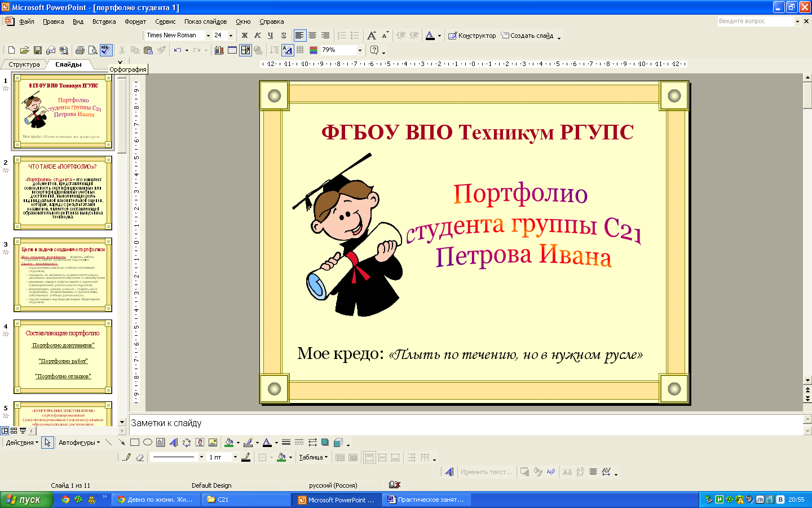The image size is (812, 508).
Task: Open the 79% zoom dropdown
Action: click(360, 50)
